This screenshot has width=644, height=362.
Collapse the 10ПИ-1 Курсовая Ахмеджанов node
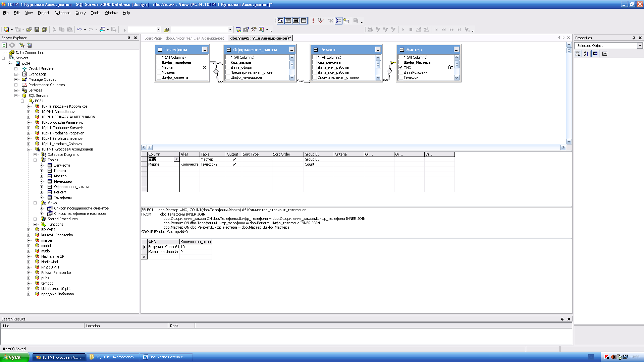29,149
